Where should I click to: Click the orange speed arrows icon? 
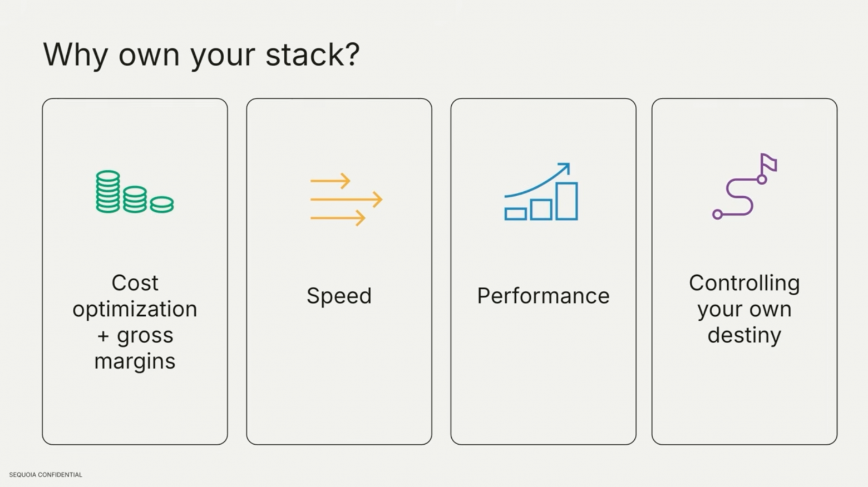point(346,199)
